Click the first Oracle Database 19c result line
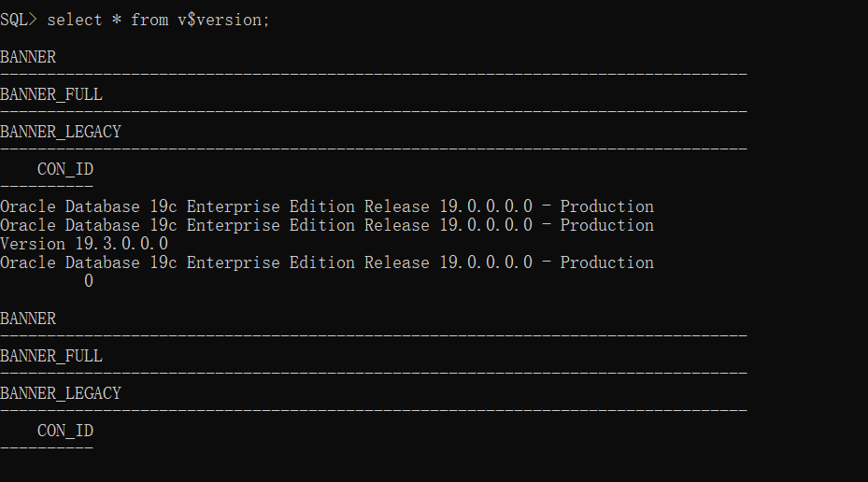The width and height of the screenshot is (868, 482). click(x=327, y=206)
